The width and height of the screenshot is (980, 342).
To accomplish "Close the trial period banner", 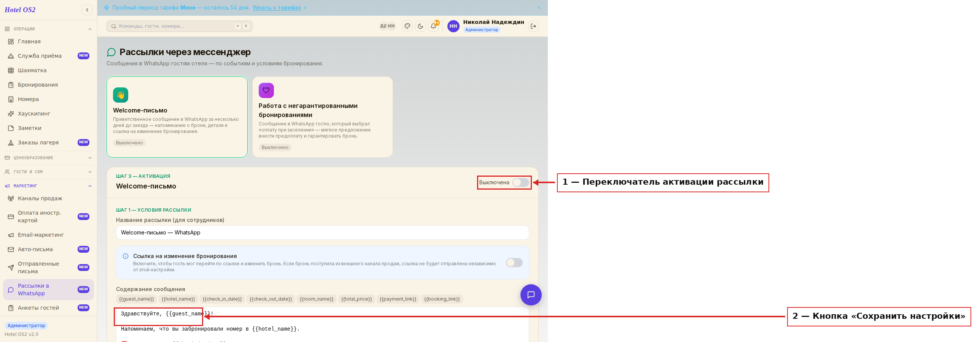I will click(539, 8).
